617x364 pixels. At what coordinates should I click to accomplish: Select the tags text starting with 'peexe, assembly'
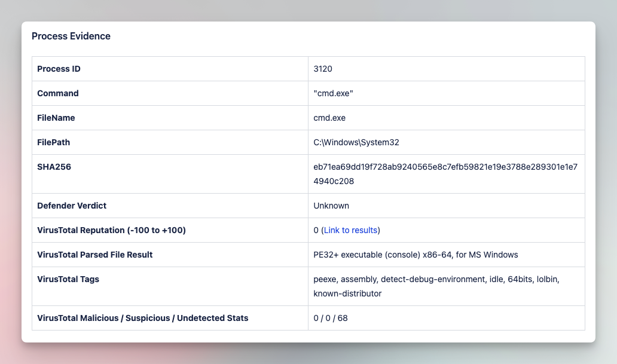(x=436, y=286)
